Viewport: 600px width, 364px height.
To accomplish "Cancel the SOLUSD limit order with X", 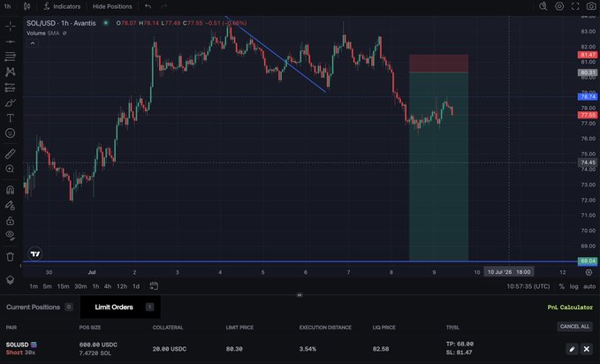I will [586, 349].
